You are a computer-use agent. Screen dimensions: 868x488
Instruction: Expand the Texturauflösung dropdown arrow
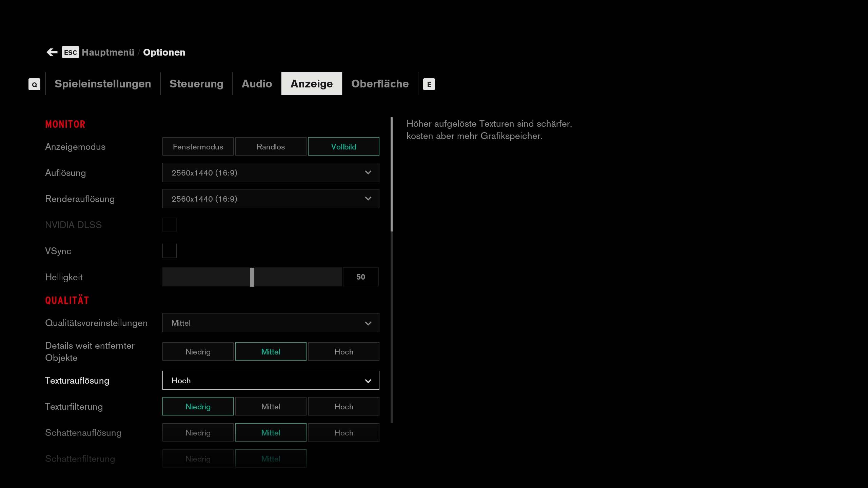[368, 381]
